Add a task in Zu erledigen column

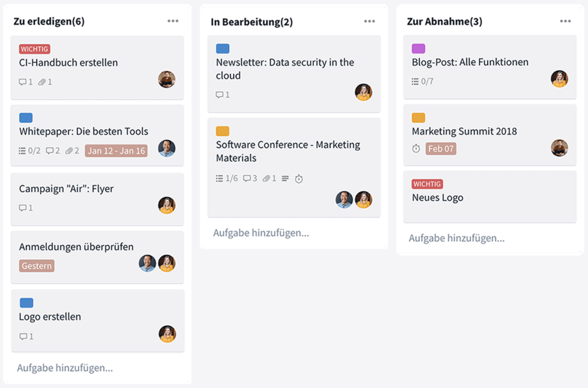click(65, 368)
